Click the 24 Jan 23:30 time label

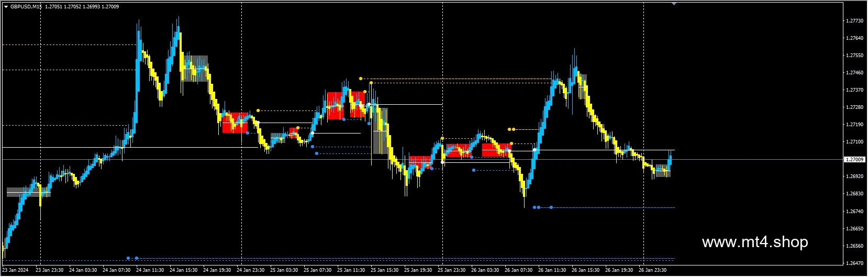point(251,271)
